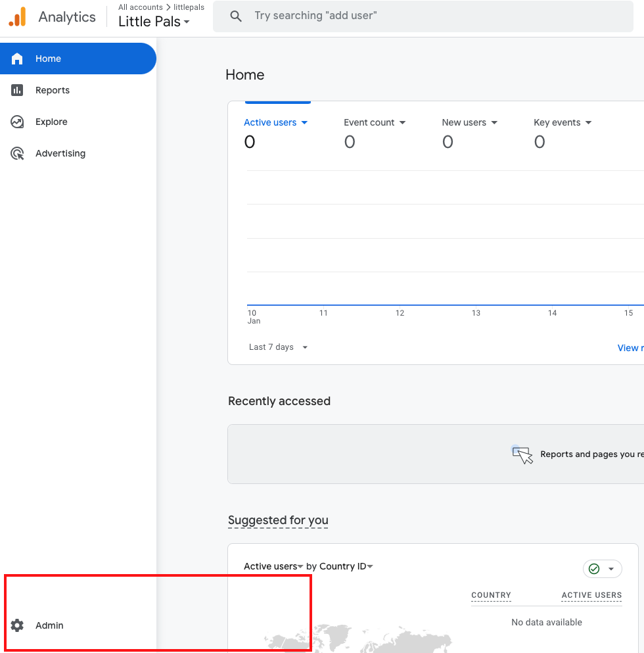Click All accounts breadcrumb link
The height and width of the screenshot is (653, 644).
pyautogui.click(x=140, y=7)
